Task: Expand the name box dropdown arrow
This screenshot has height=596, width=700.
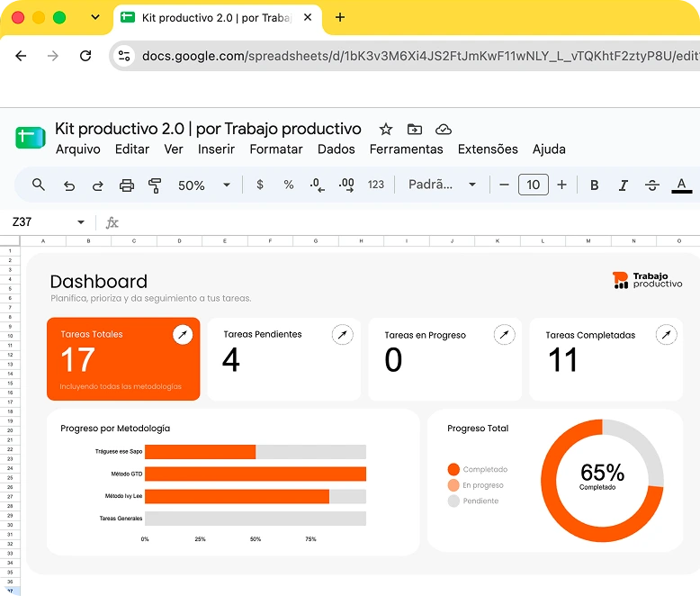Action: 81,222
